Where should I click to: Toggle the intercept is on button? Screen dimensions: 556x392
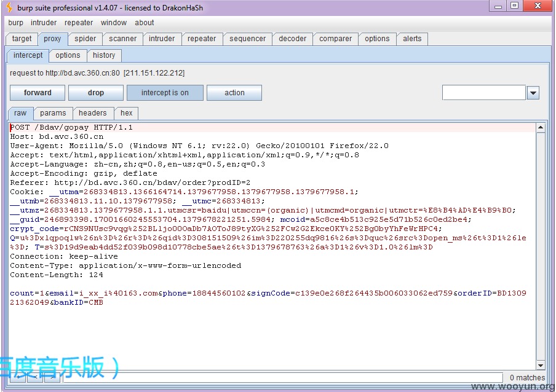pos(165,93)
